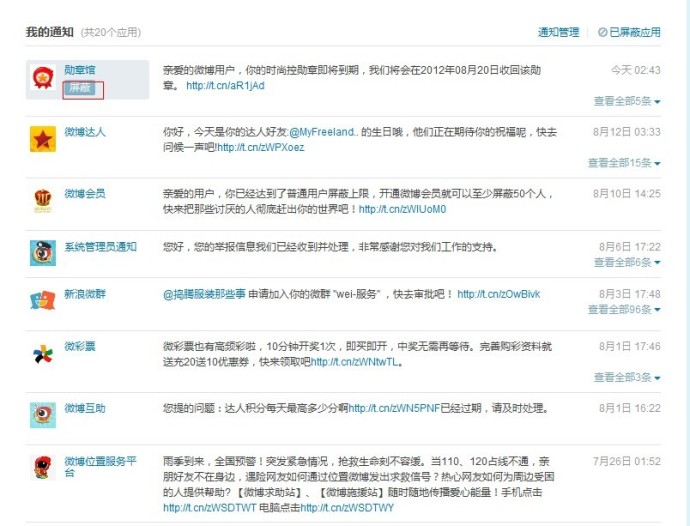Viewport: 690px width, 526px height.
Task: Open the 微博会员 crown icon
Action: click(x=43, y=200)
